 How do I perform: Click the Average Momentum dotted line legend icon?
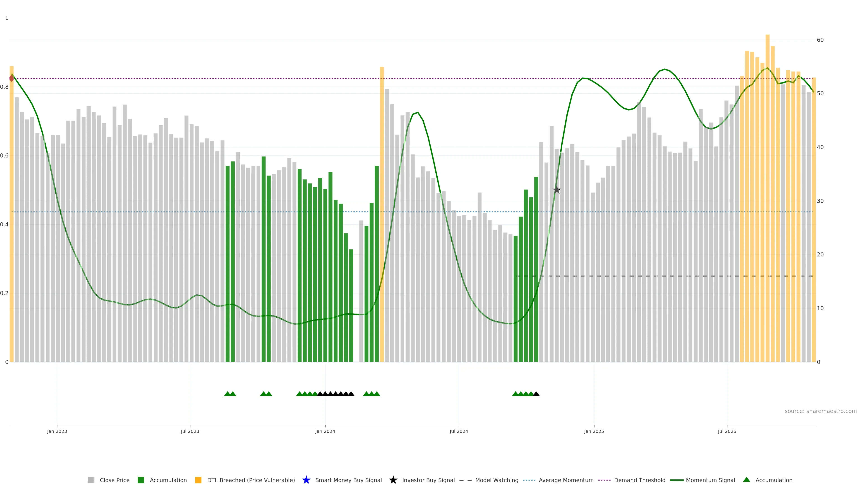click(529, 480)
